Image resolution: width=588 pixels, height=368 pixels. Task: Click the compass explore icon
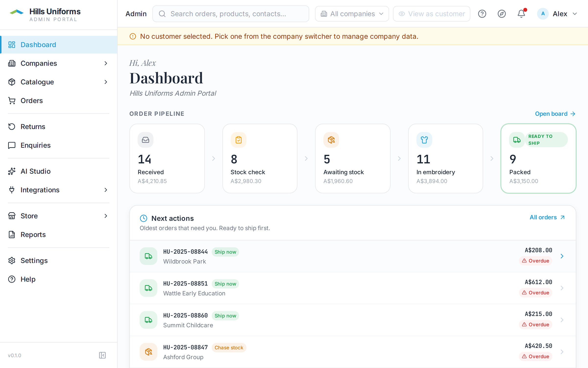[x=502, y=14]
